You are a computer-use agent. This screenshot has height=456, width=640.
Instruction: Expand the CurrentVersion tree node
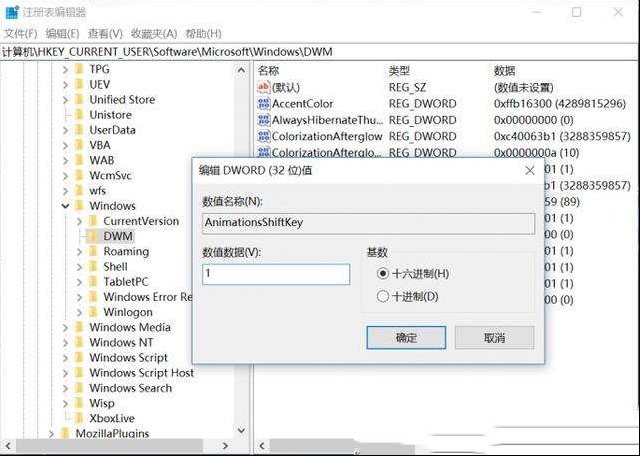(x=80, y=222)
